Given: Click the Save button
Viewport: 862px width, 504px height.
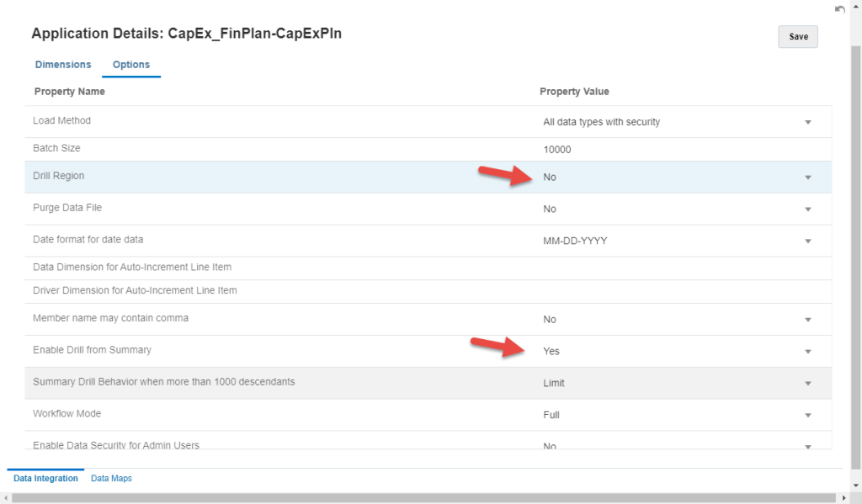Looking at the screenshot, I should 797,37.
